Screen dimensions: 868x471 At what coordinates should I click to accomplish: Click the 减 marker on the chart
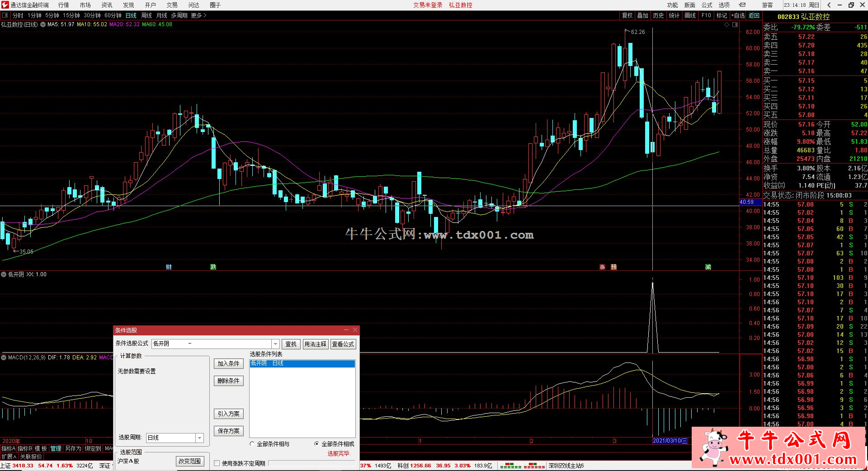tap(708, 267)
